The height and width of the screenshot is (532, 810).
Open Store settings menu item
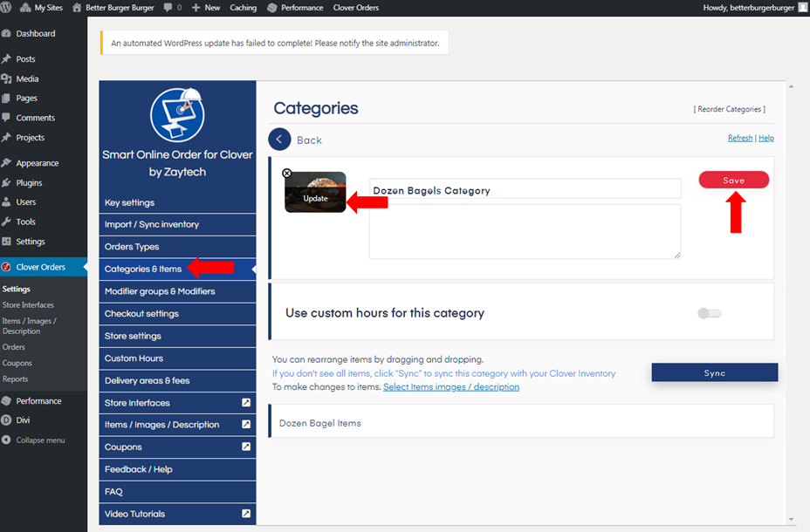177,336
